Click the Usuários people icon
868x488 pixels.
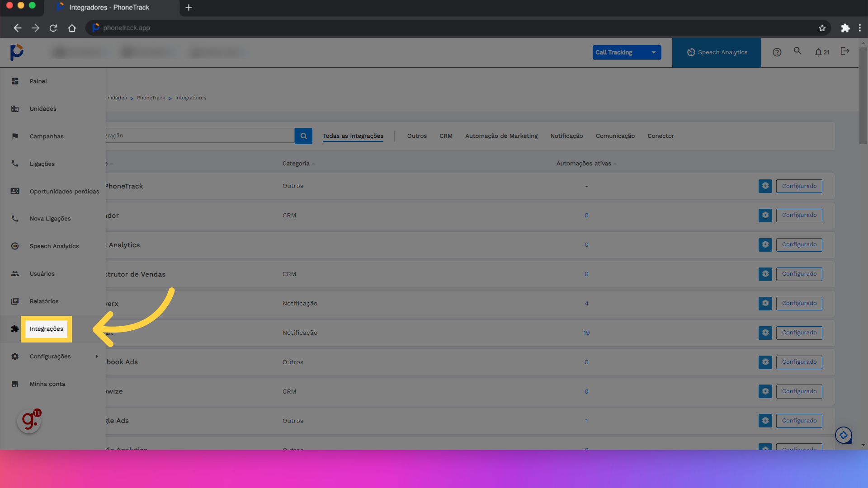click(x=15, y=274)
